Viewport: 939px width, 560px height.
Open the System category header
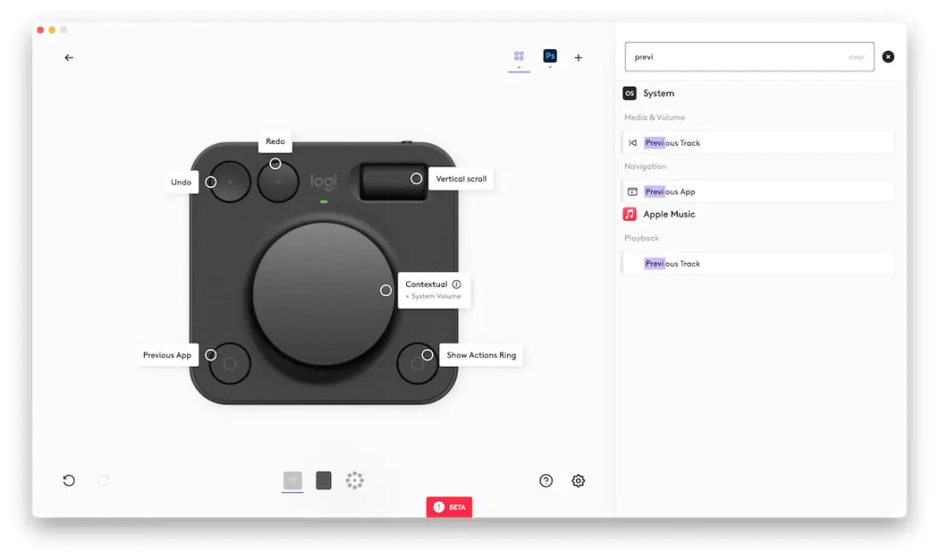point(658,93)
